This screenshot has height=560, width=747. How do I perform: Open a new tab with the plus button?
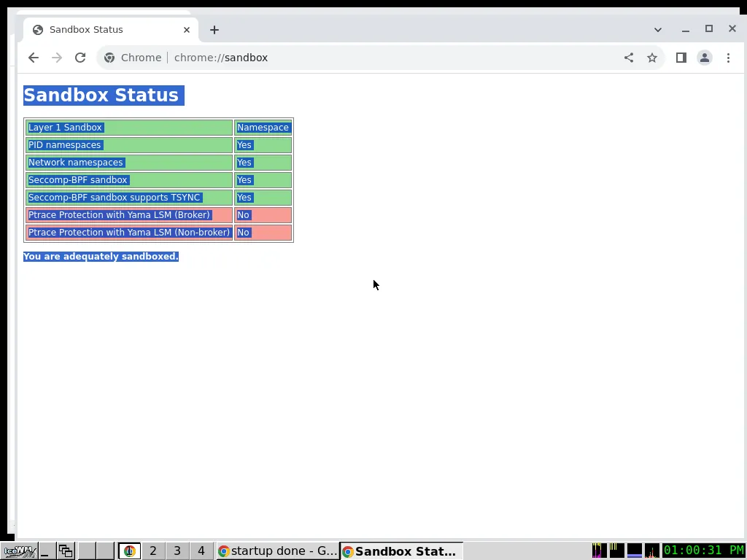214,29
